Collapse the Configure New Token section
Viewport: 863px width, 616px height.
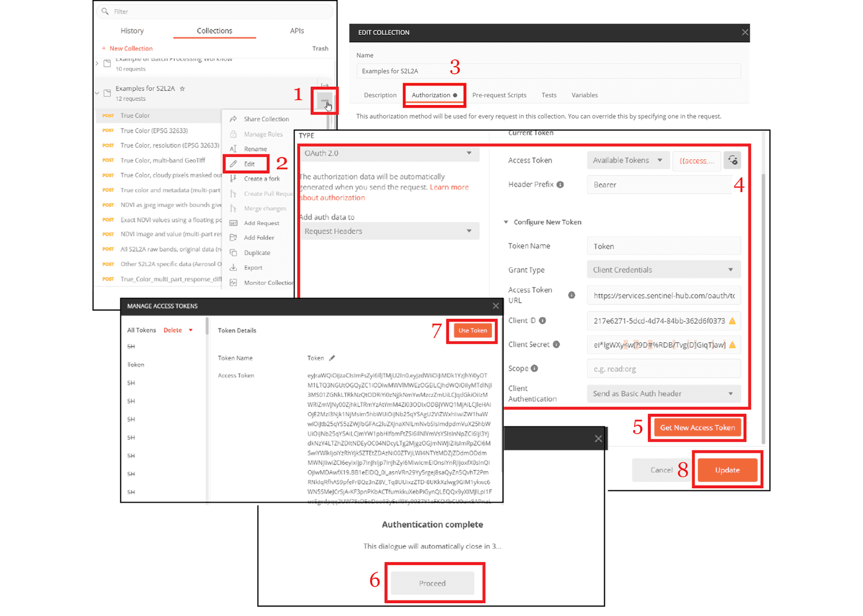(506, 222)
